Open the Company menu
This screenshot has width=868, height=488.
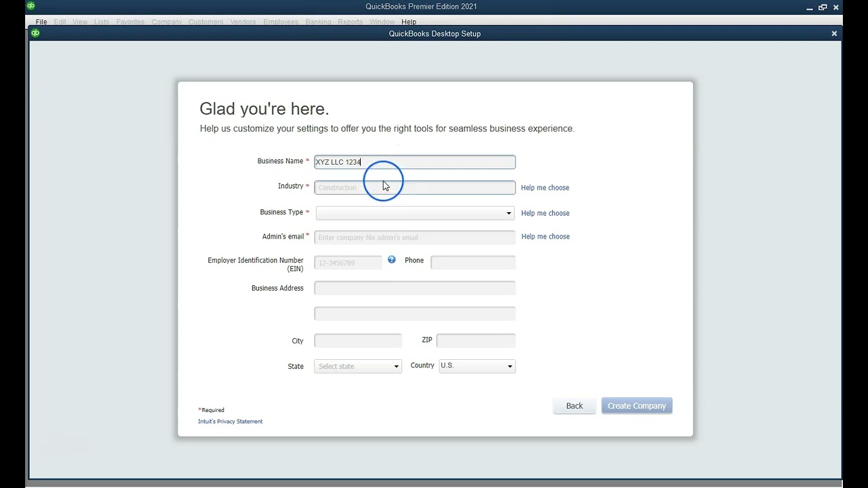[167, 22]
